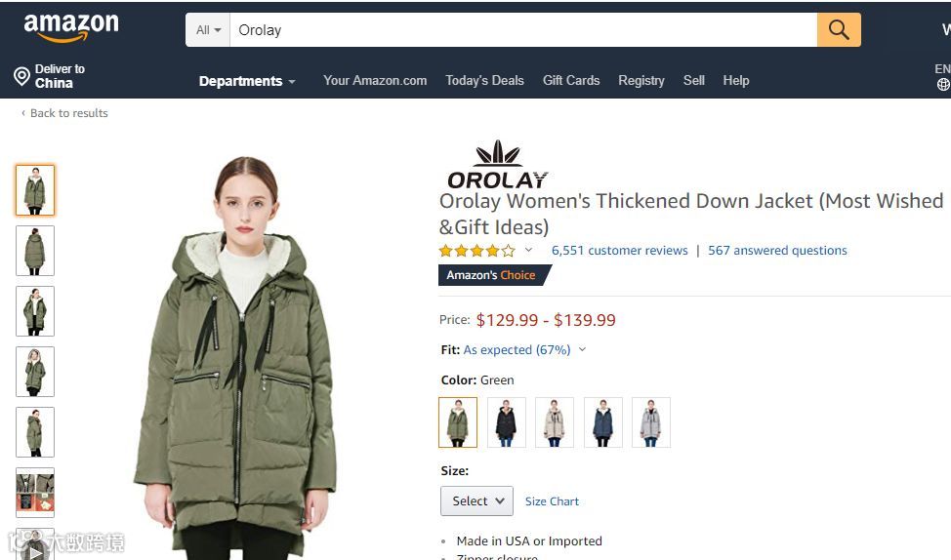Image resolution: width=951 pixels, height=560 pixels.
Task: Click the orange search magnifier button
Action: [x=839, y=29]
